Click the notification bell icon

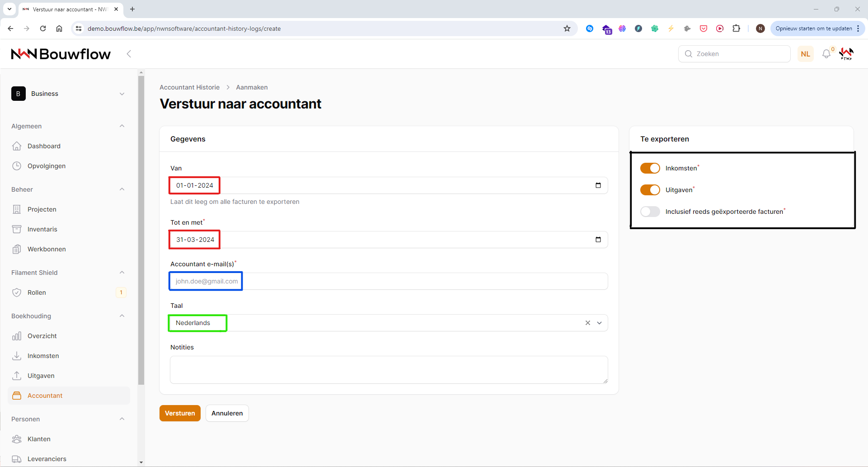coord(826,54)
